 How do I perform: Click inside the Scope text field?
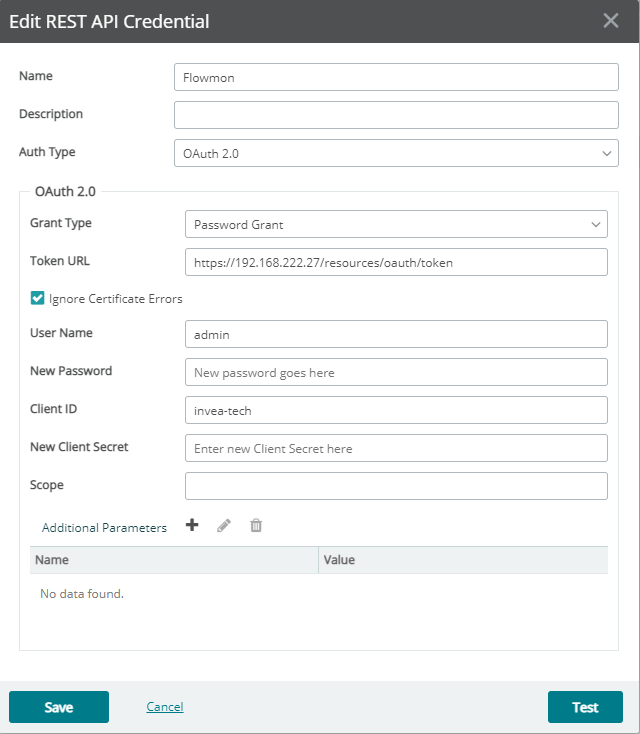click(x=396, y=486)
